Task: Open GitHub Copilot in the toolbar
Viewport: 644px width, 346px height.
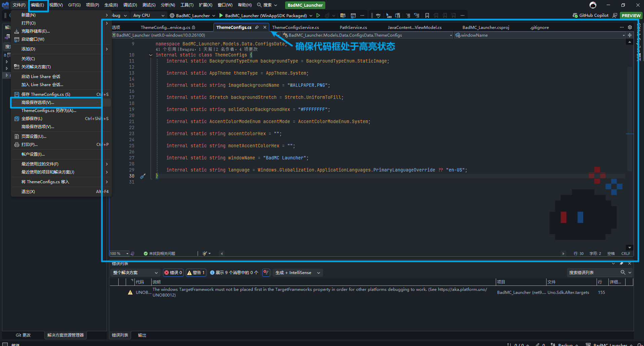Action: 591,15
